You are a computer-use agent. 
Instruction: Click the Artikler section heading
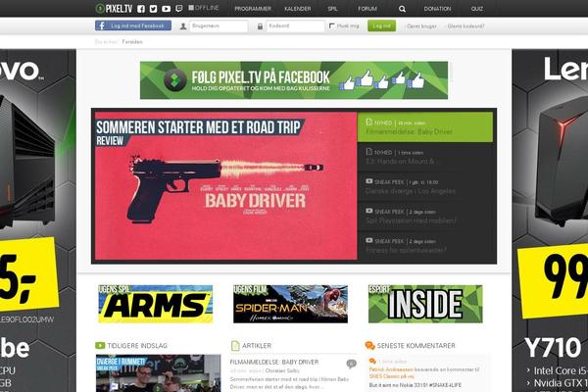pyautogui.click(x=257, y=346)
